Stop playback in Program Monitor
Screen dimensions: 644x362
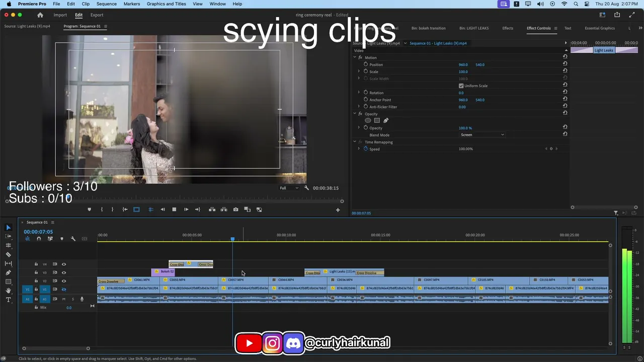(x=174, y=210)
